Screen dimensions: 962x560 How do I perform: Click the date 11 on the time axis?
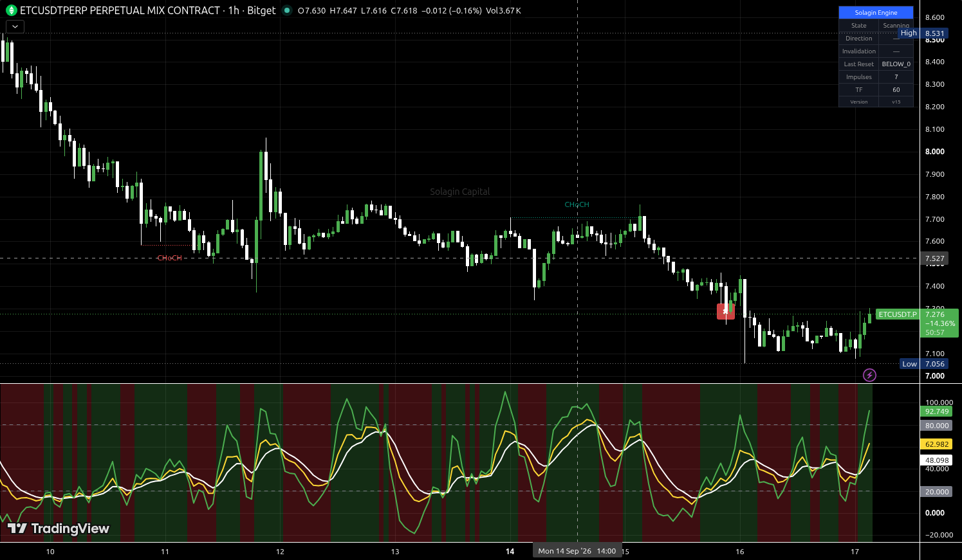(x=165, y=552)
